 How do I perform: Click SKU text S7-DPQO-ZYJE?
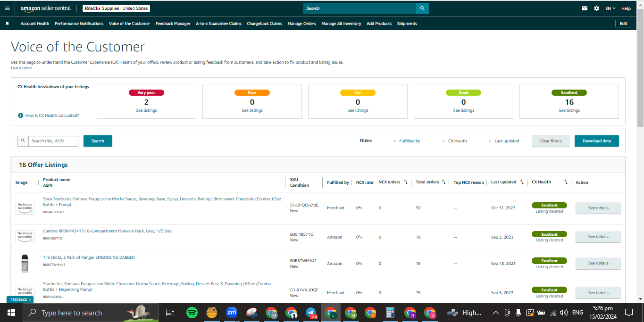304,205
